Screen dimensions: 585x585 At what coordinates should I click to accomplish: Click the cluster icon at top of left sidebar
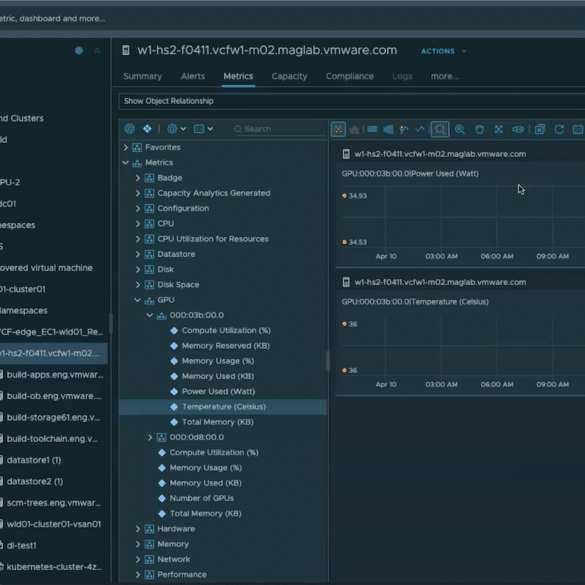pyautogui.click(x=79, y=51)
